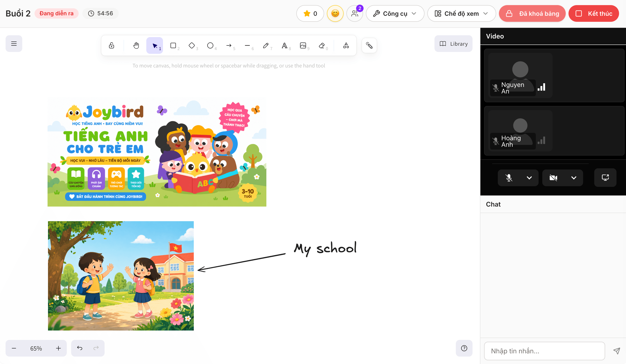The width and height of the screenshot is (626, 364).
Task: Zoom in with the plus button
Action: 58,348
